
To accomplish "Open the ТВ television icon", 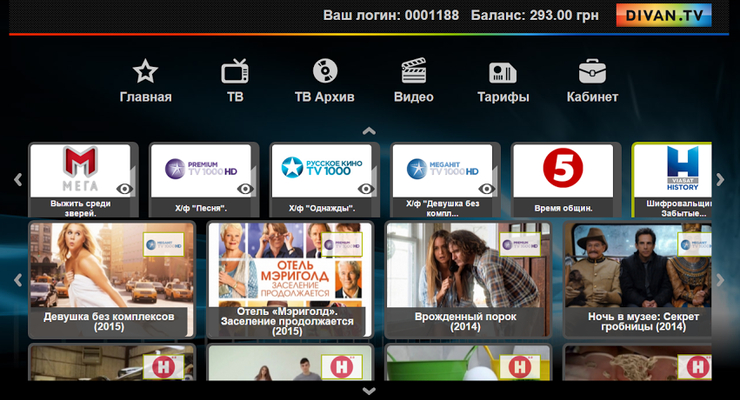I will coord(235,71).
